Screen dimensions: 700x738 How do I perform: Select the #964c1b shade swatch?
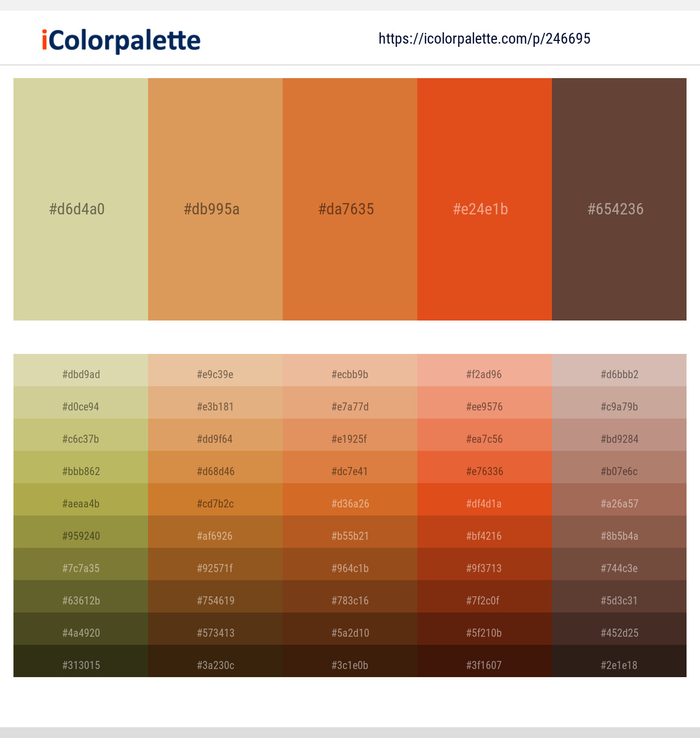click(349, 568)
